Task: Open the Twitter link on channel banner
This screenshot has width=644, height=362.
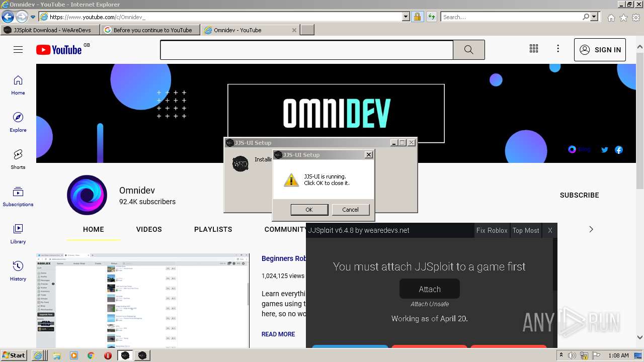Action: (x=605, y=150)
